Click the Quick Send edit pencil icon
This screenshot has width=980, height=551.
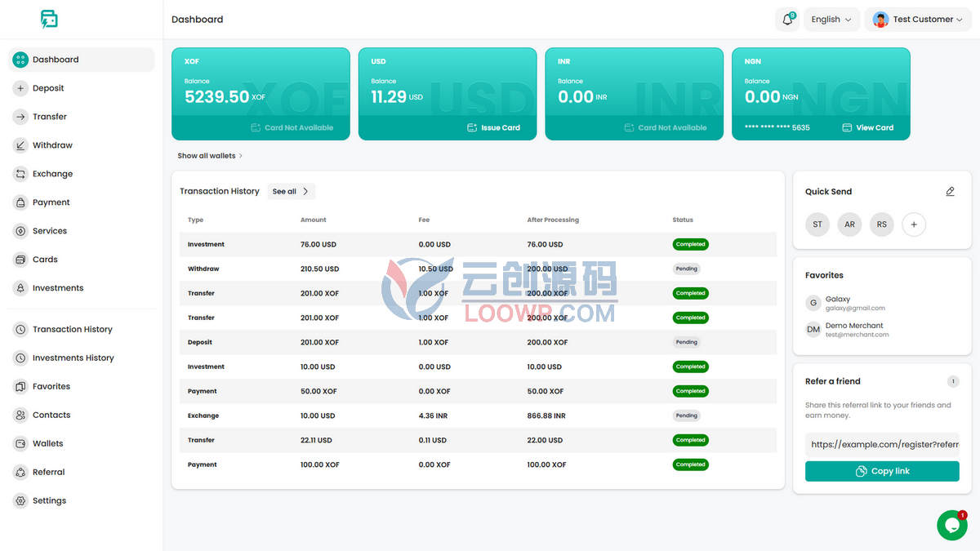click(x=950, y=192)
